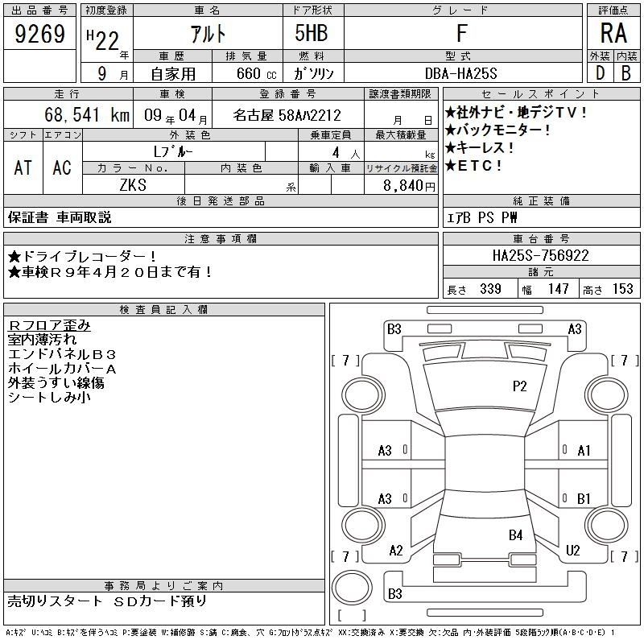Click the U2 dent mark on the diagram
The image size is (644, 644).
pos(572,551)
